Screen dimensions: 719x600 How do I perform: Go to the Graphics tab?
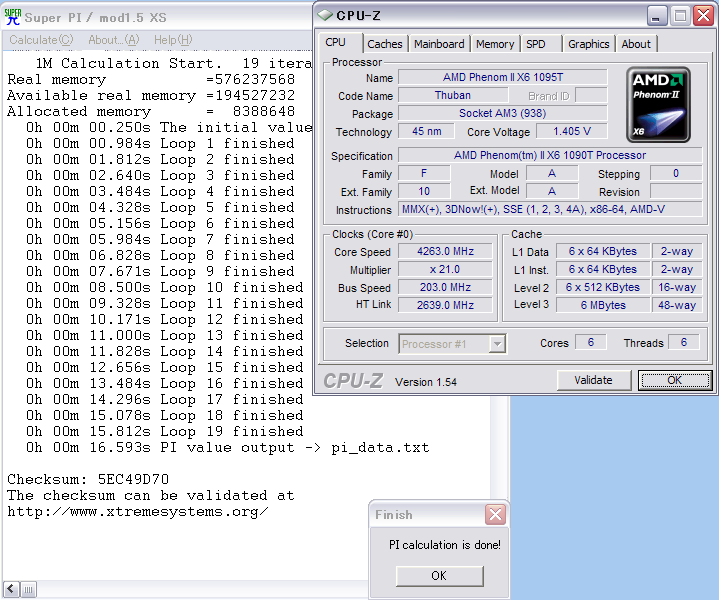pyautogui.click(x=588, y=44)
